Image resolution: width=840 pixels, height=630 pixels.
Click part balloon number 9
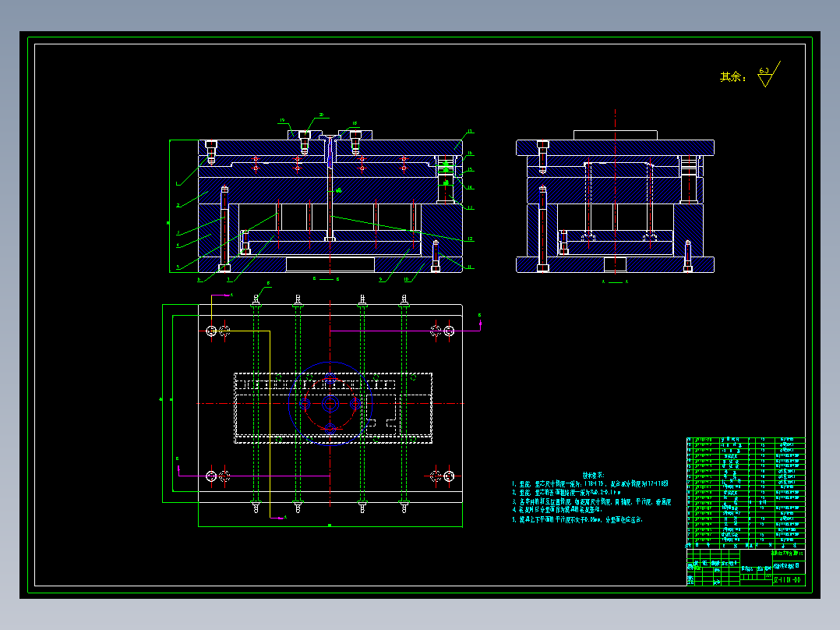[381, 279]
